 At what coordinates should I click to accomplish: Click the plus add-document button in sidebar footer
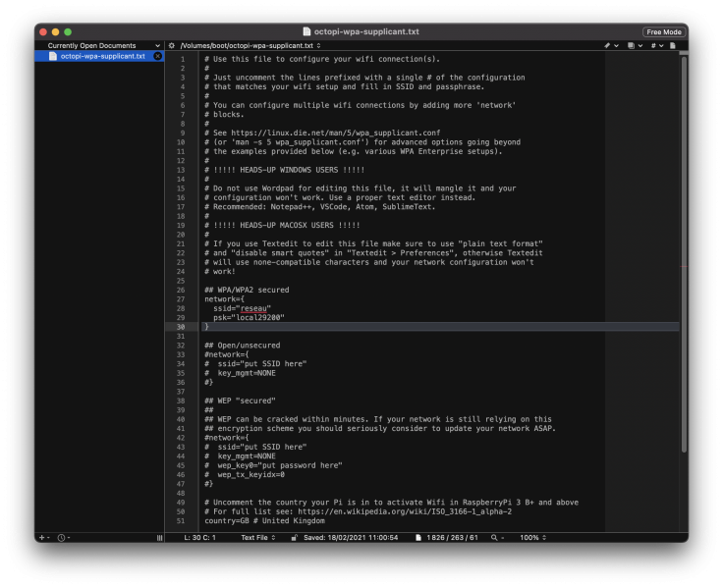pyautogui.click(x=44, y=537)
